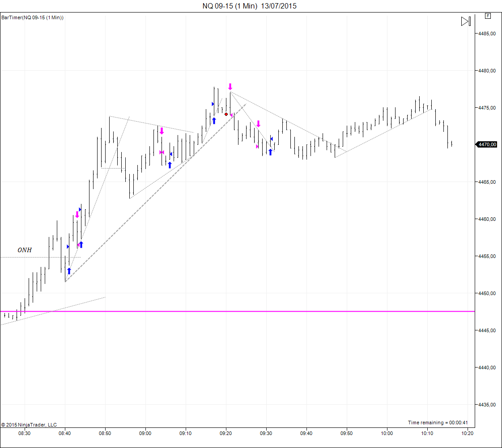This screenshot has height=448, width=502.
Task: Click the © 2015 NinjaTrader, LLC text
Action: (29, 425)
